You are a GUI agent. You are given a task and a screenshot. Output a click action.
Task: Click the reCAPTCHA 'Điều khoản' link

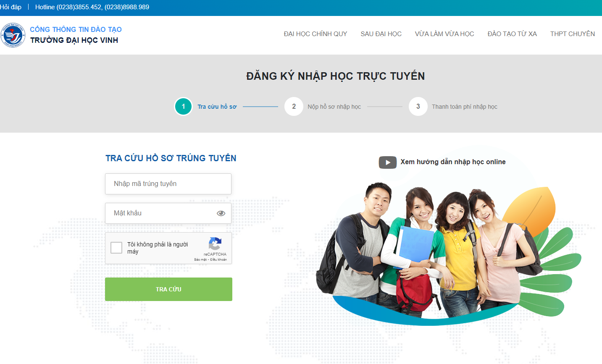coord(218,260)
